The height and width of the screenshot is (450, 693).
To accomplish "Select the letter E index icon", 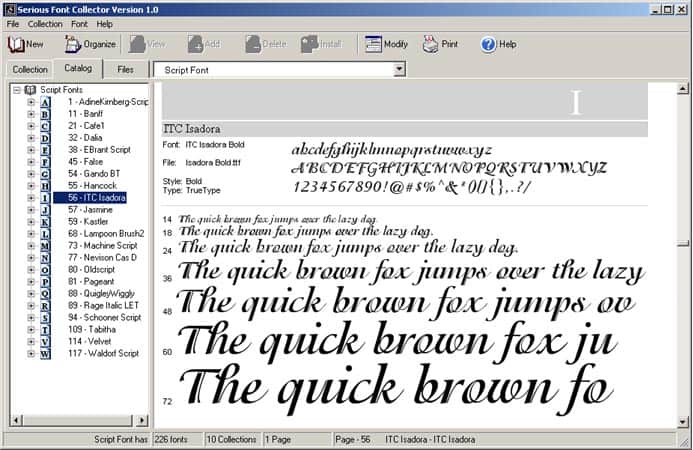I will click(x=45, y=150).
